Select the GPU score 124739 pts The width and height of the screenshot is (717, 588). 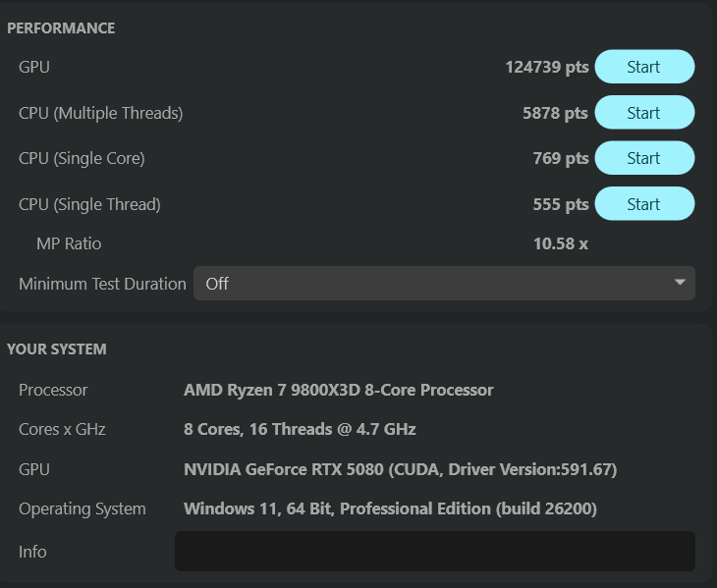547,67
